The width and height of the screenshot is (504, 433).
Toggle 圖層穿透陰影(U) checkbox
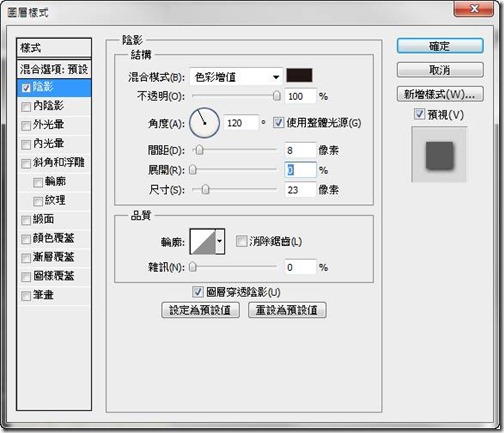pos(198,292)
